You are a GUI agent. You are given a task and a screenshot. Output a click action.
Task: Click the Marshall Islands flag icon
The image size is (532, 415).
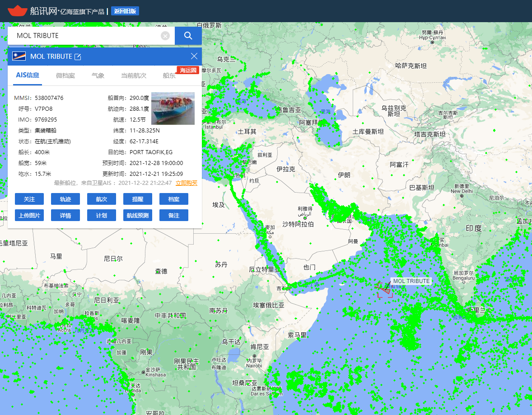tap(19, 57)
